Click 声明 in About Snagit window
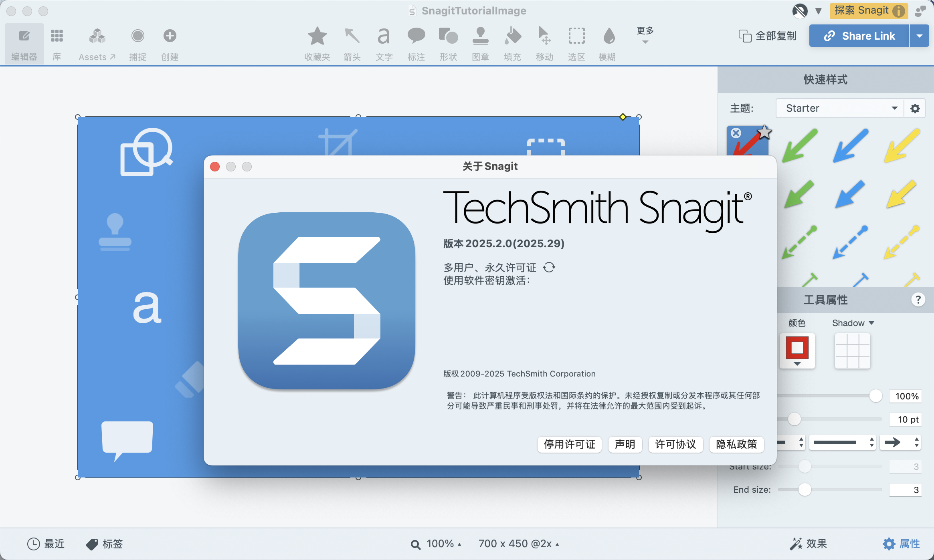 click(x=625, y=444)
